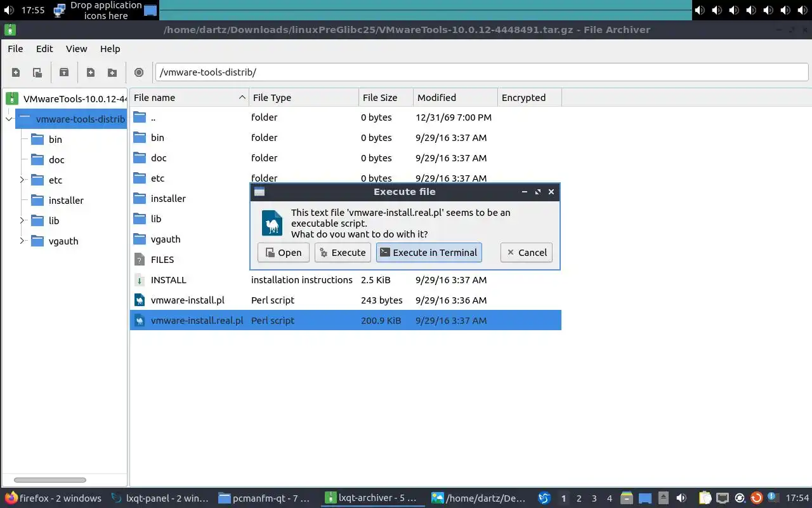
Task: Click the vmware-install.pl Perl script icon
Action: tap(140, 300)
